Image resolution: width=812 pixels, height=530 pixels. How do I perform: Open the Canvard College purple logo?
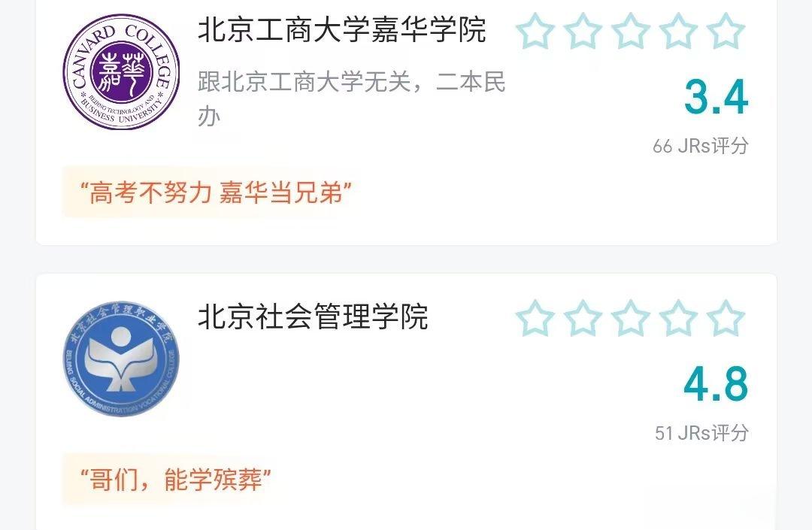tap(121, 71)
